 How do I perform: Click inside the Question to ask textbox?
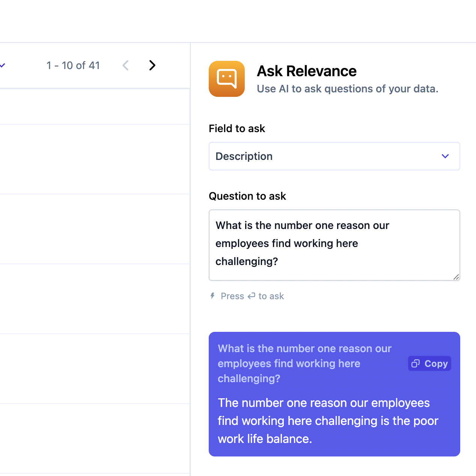pyautogui.click(x=334, y=245)
